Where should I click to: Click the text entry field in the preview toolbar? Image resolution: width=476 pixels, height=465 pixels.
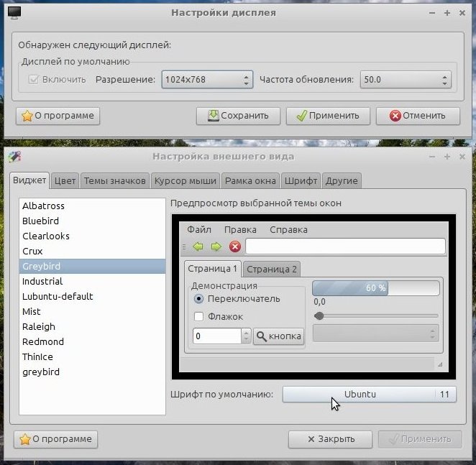coord(345,247)
